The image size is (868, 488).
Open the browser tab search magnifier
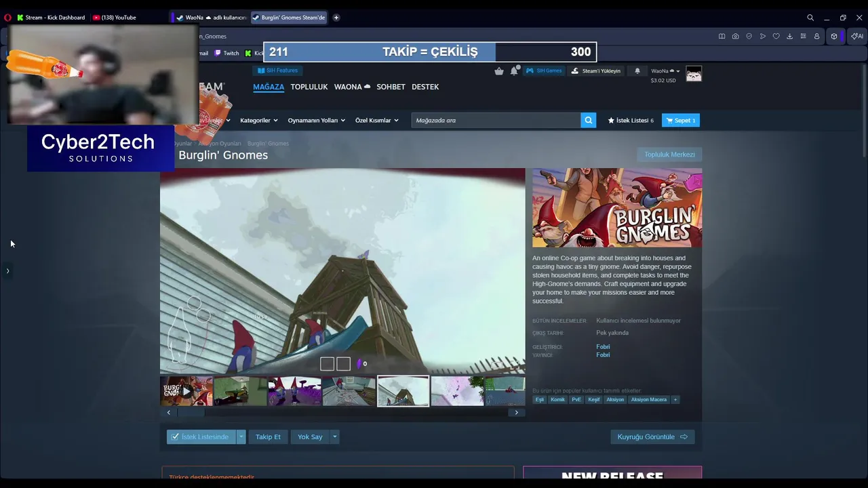pos(810,18)
